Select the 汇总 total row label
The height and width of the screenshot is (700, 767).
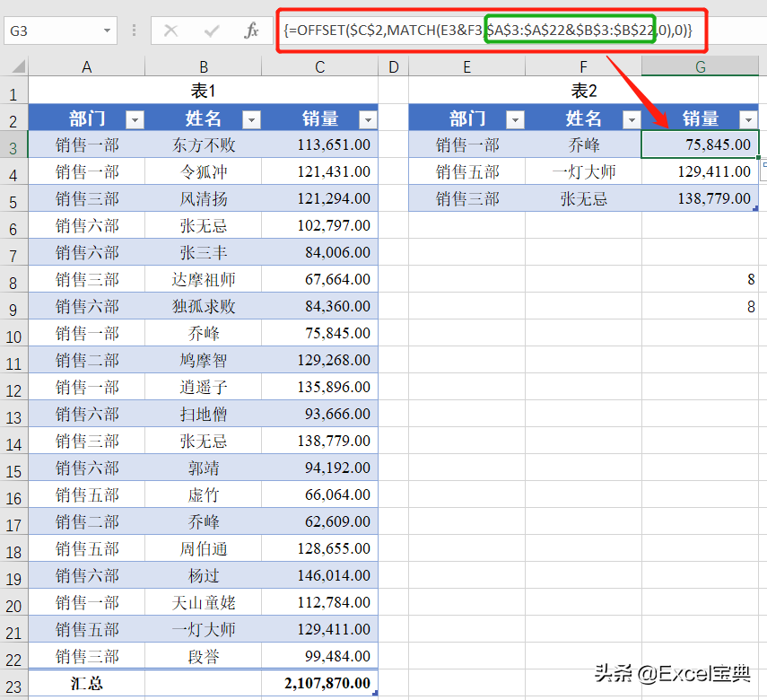pyautogui.click(x=87, y=683)
